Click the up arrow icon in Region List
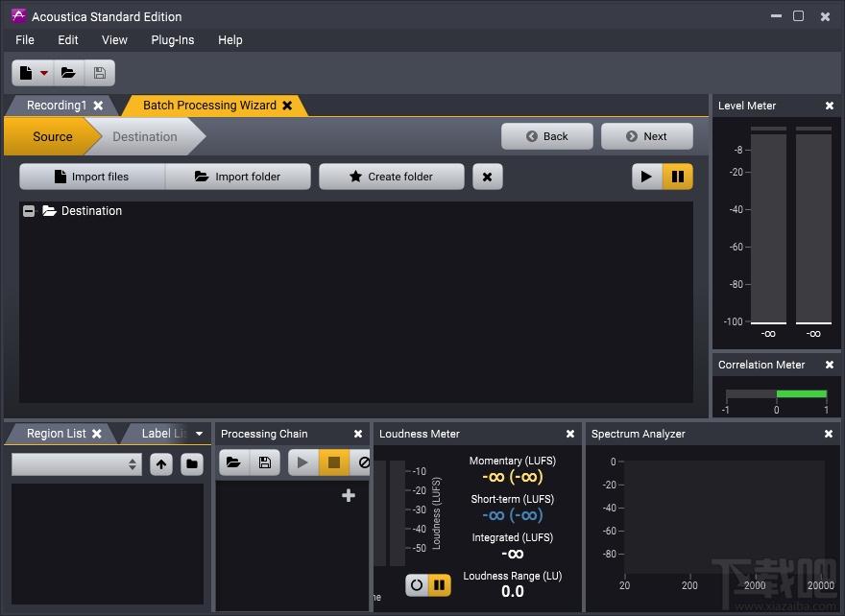The width and height of the screenshot is (845, 616). point(161,464)
